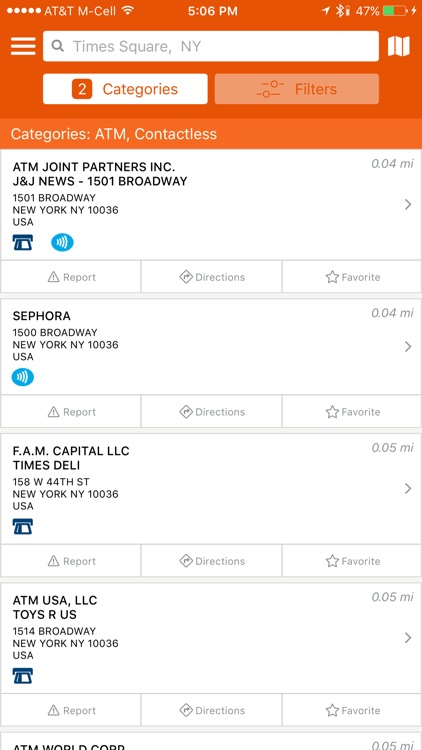Tap the ATM icon under J&J News listing

[22, 243]
